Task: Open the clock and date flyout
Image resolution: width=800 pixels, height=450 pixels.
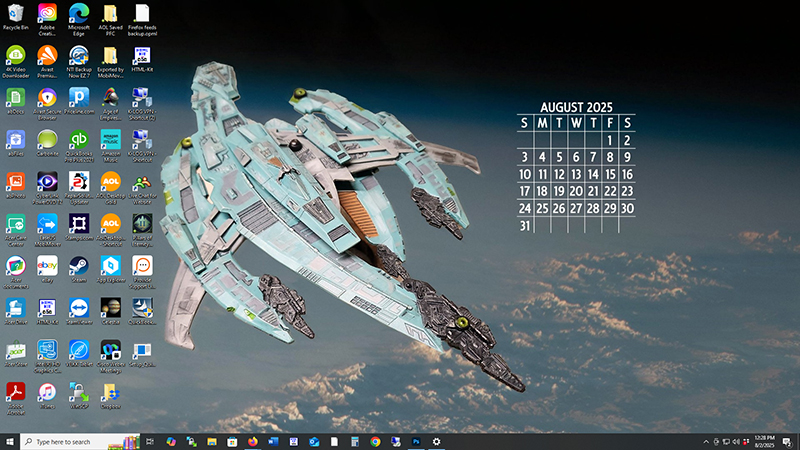Action: pyautogui.click(x=764, y=442)
